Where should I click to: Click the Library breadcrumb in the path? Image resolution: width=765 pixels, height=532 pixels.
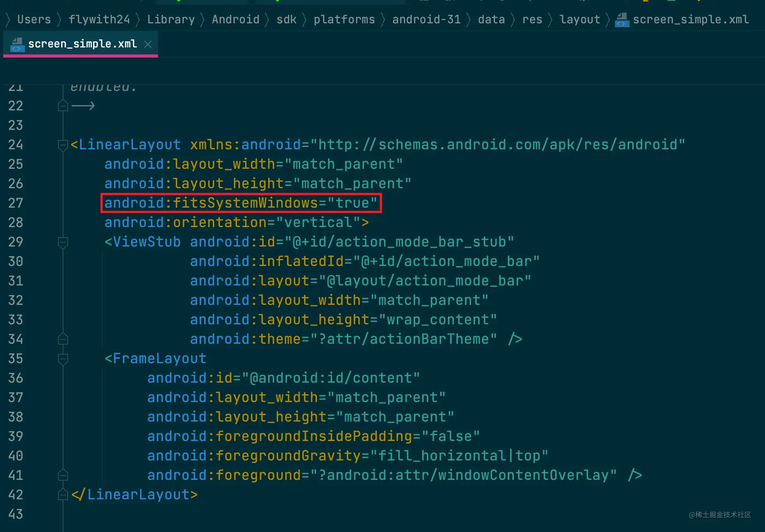171,19
